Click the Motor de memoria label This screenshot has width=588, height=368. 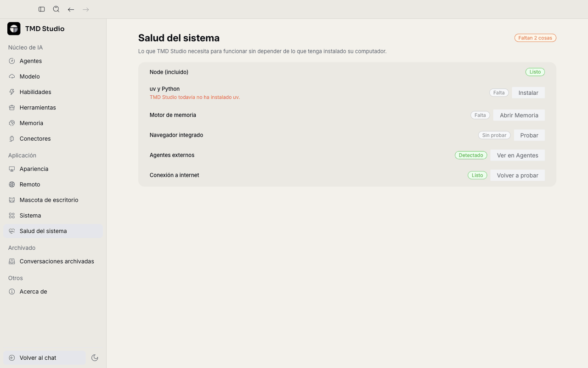(x=173, y=115)
